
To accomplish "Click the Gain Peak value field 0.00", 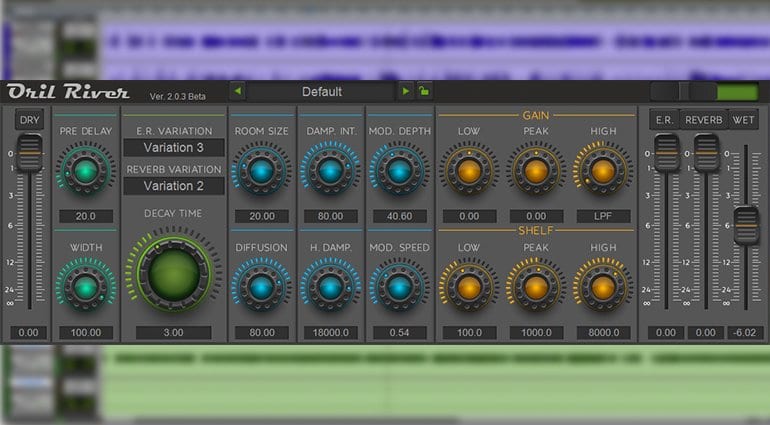I will [536, 216].
